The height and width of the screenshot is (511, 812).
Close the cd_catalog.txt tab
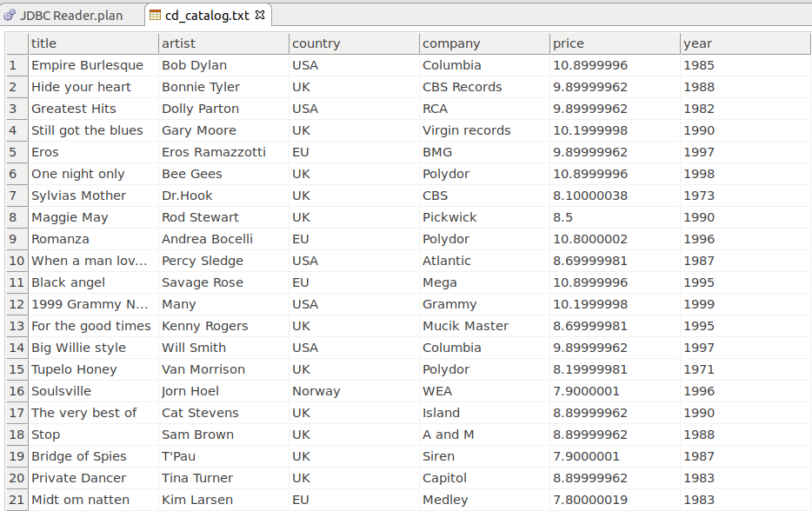260,15
